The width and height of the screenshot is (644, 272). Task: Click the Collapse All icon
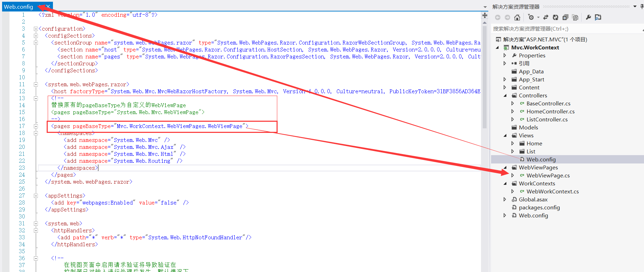[565, 17]
